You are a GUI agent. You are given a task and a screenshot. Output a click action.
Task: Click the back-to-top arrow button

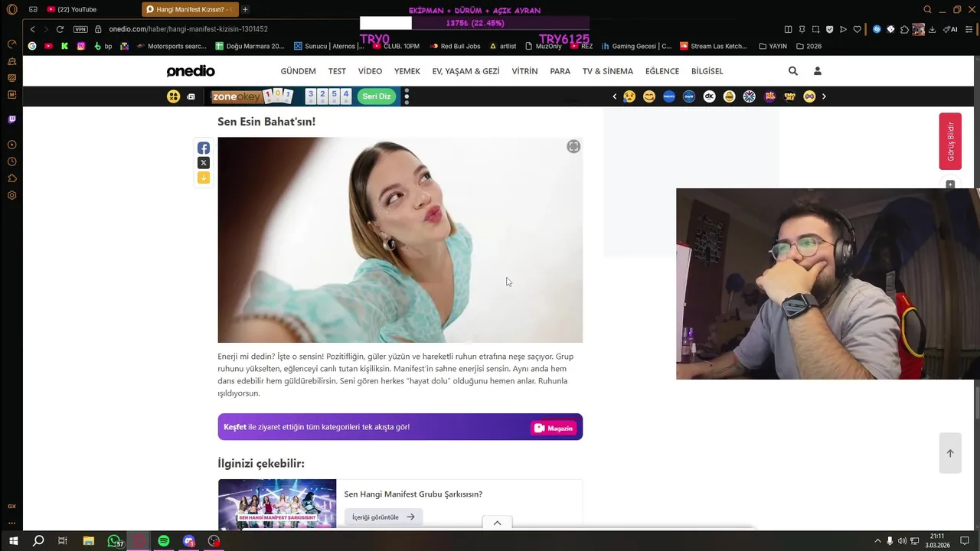tap(950, 453)
